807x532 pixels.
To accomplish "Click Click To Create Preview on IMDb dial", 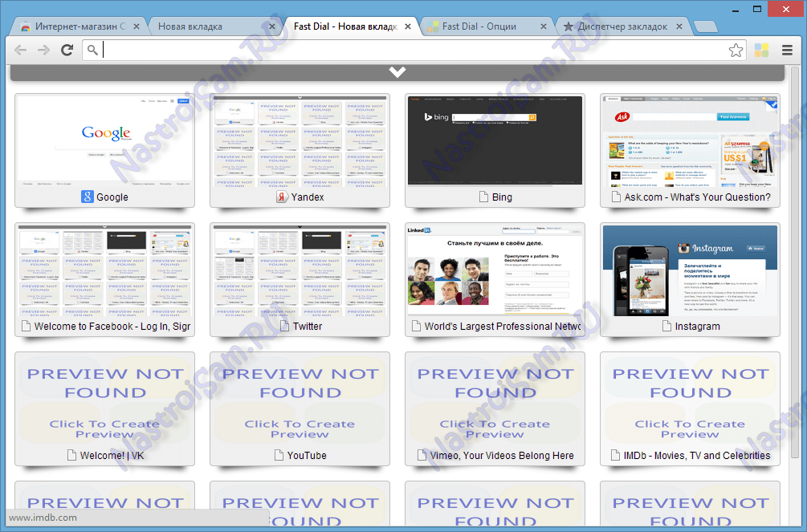I will (690, 428).
